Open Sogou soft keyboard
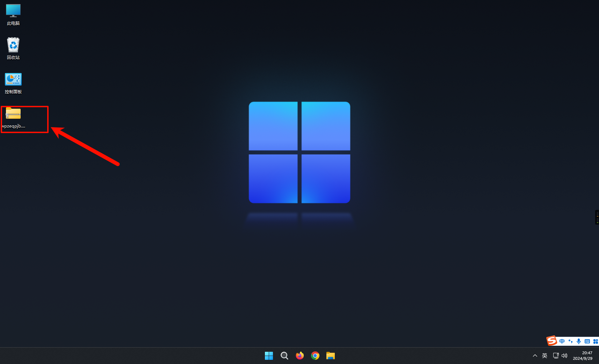599x364 pixels. [x=587, y=341]
